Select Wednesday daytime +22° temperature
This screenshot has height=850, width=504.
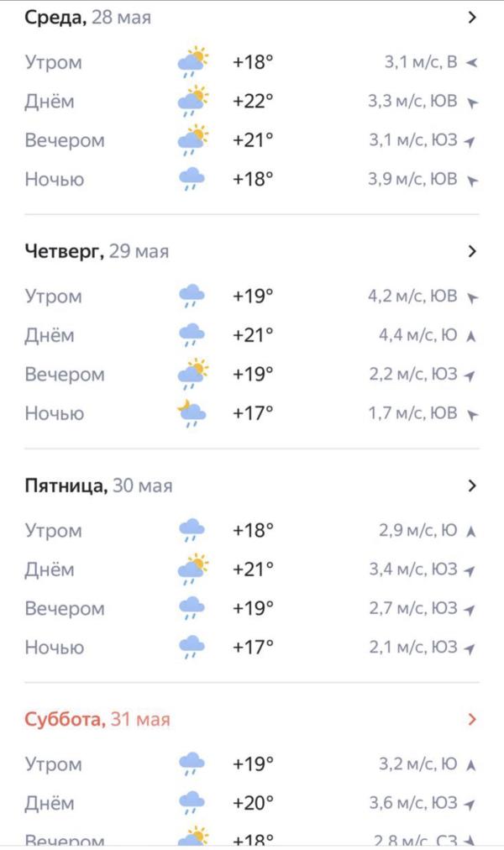click(253, 102)
